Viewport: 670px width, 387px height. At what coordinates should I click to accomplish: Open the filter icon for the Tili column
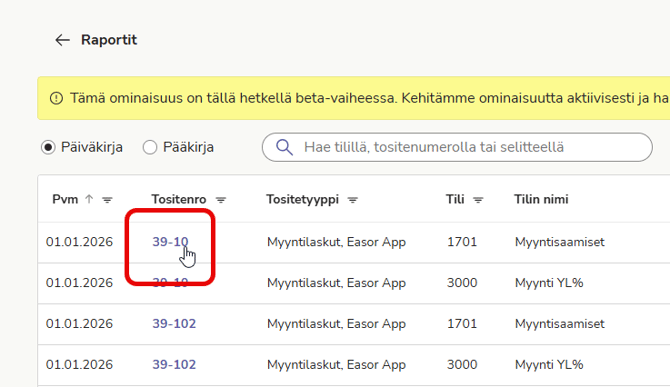[x=478, y=199]
